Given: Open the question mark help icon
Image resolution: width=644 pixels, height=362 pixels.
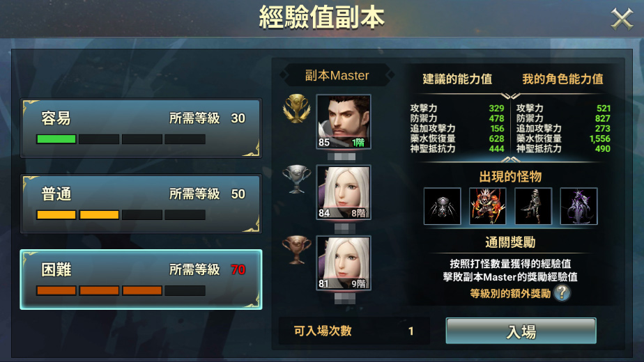Looking at the screenshot, I should pyautogui.click(x=562, y=293).
